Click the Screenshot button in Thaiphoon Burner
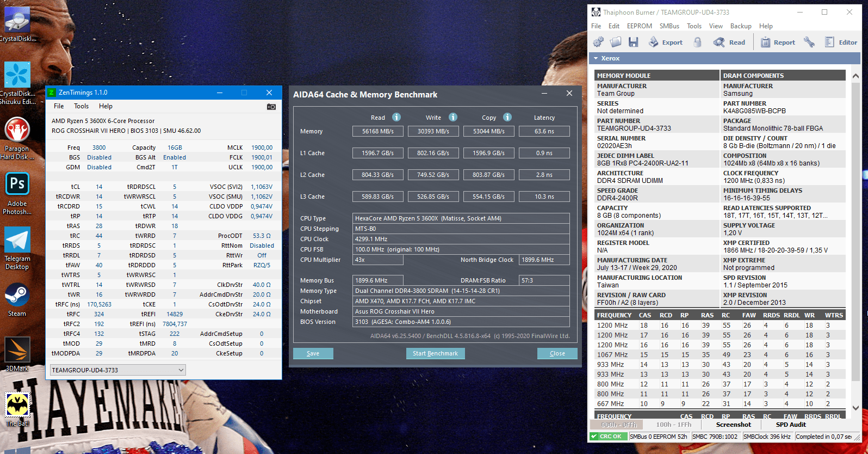This screenshot has width=868, height=454. coord(733,425)
